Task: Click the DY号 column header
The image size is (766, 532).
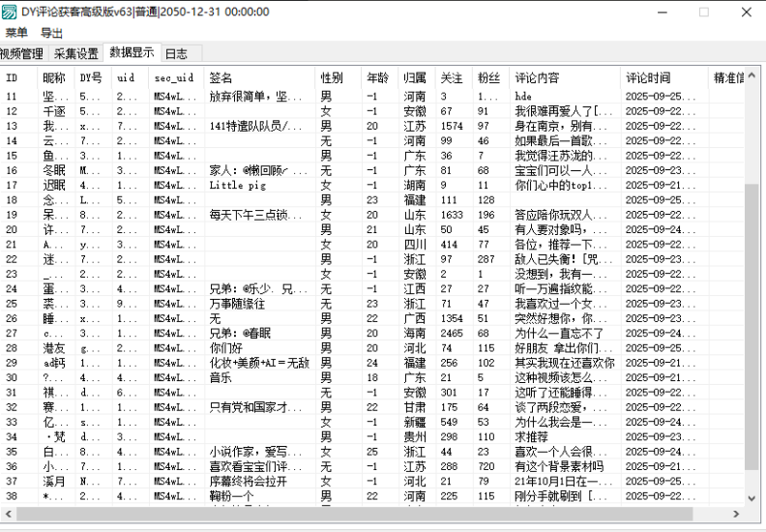Action: click(x=91, y=77)
